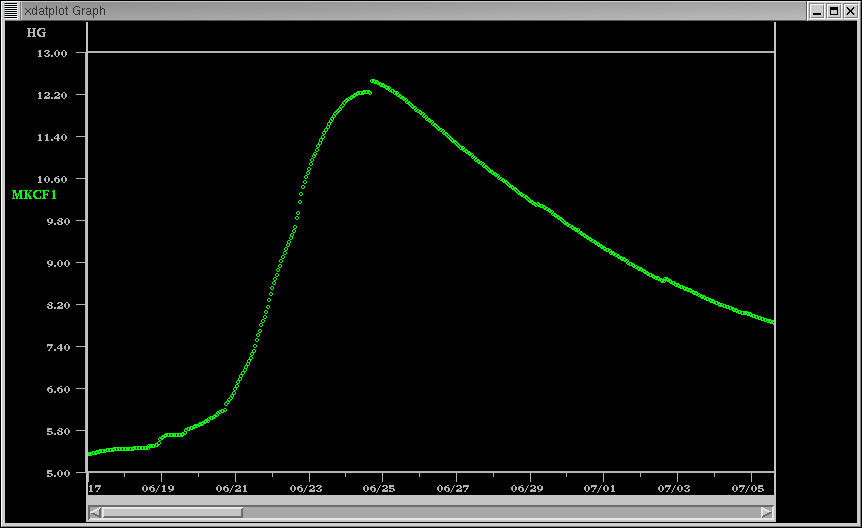Viewport: 862px width, 528px height.
Task: Click the 07/05 date label
Action: pyautogui.click(x=748, y=488)
